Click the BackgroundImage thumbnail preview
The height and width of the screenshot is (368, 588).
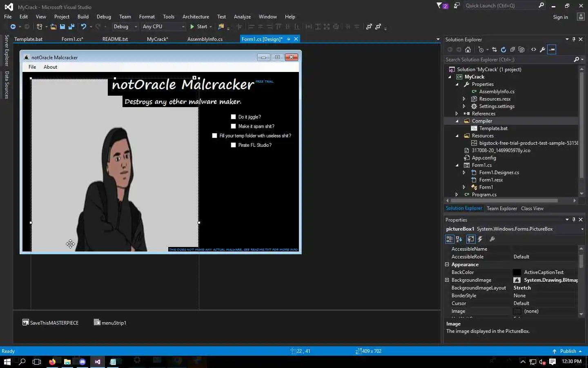[517, 280]
